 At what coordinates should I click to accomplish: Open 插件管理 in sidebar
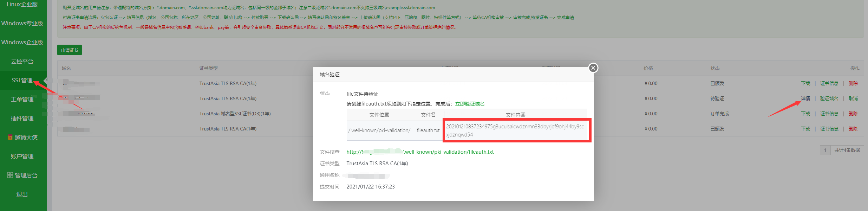(22, 118)
